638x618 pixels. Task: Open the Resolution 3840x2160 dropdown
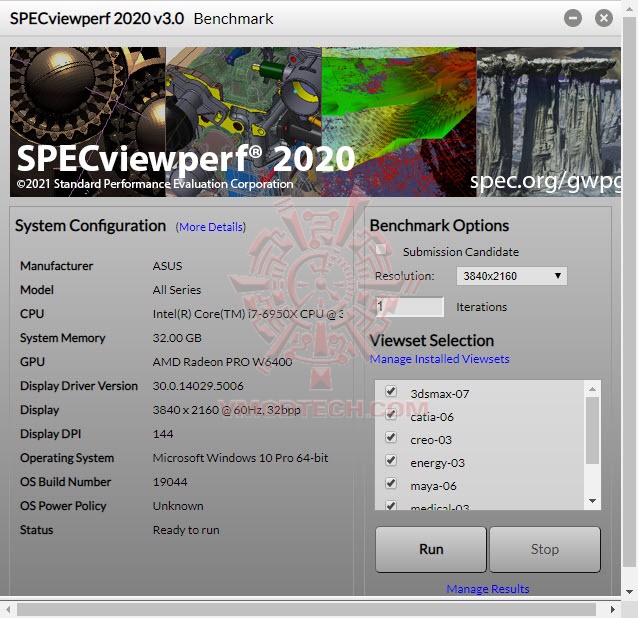pyautogui.click(x=511, y=276)
